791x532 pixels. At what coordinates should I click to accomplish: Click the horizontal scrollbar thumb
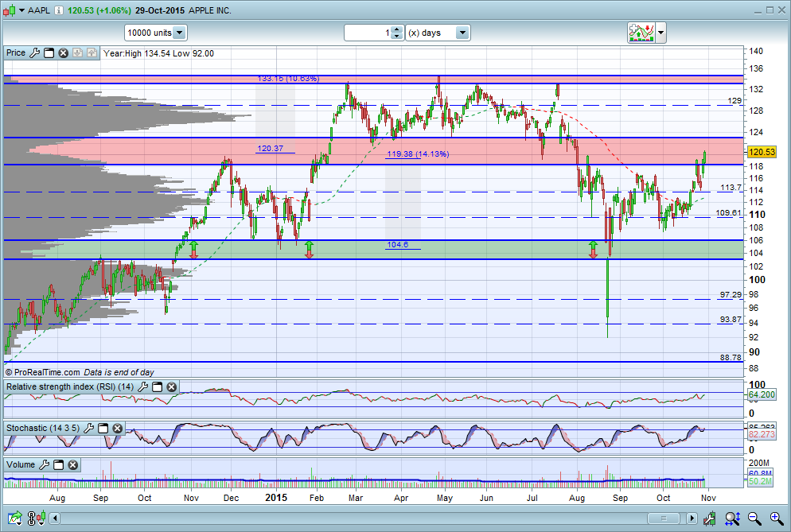click(664, 518)
